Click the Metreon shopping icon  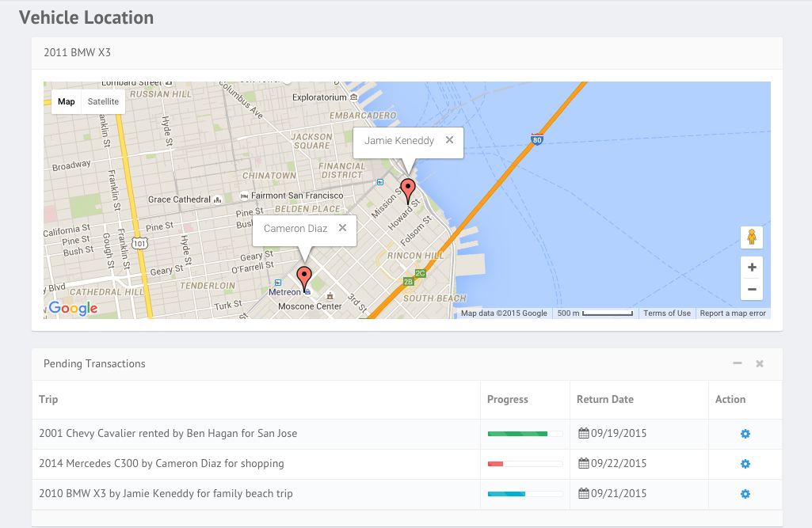(x=307, y=292)
